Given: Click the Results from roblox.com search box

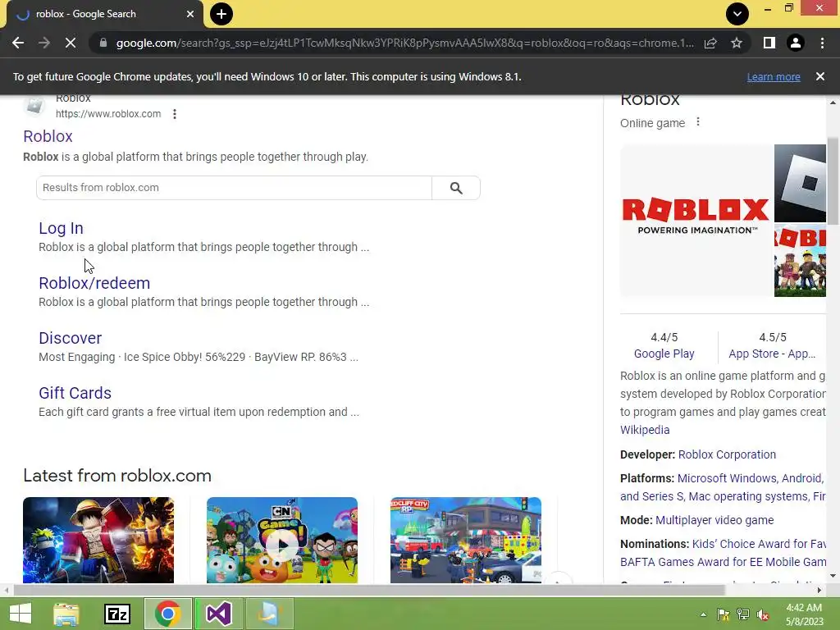Looking at the screenshot, I should pos(234,188).
